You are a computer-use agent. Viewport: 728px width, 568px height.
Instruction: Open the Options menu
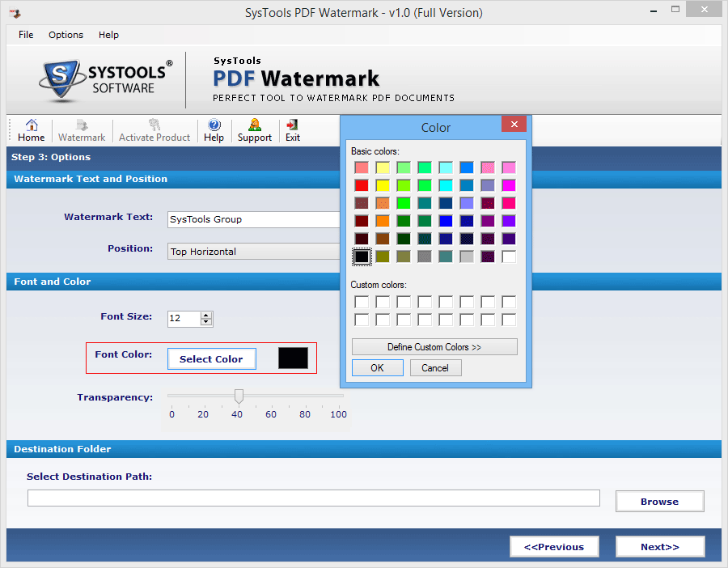[66, 35]
